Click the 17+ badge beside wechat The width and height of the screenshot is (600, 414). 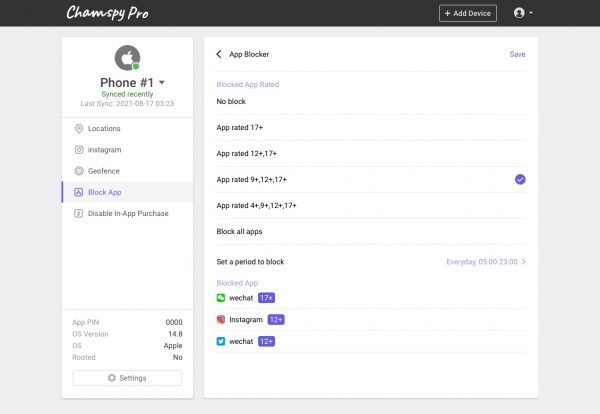pos(266,298)
